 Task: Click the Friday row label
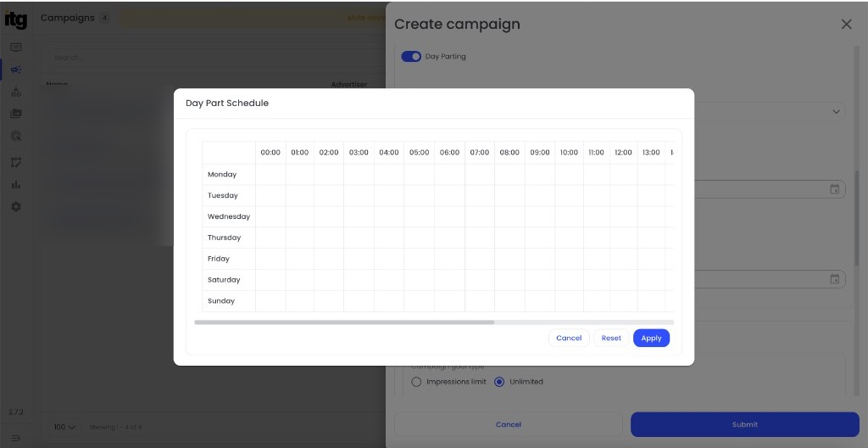218,259
